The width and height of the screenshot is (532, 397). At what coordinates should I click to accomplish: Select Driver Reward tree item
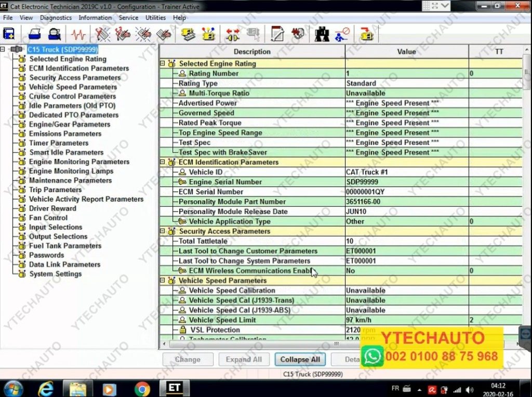52,209
